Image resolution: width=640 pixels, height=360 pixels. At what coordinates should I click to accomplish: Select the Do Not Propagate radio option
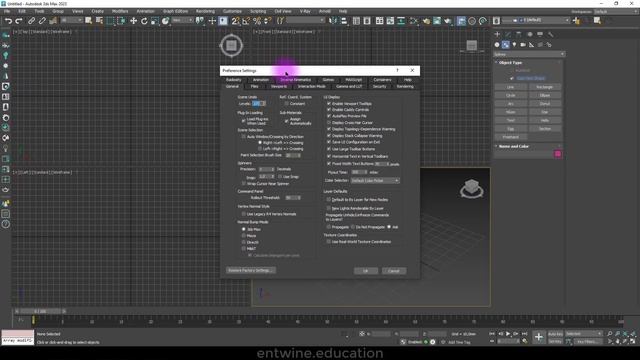pyautogui.click(x=353, y=227)
